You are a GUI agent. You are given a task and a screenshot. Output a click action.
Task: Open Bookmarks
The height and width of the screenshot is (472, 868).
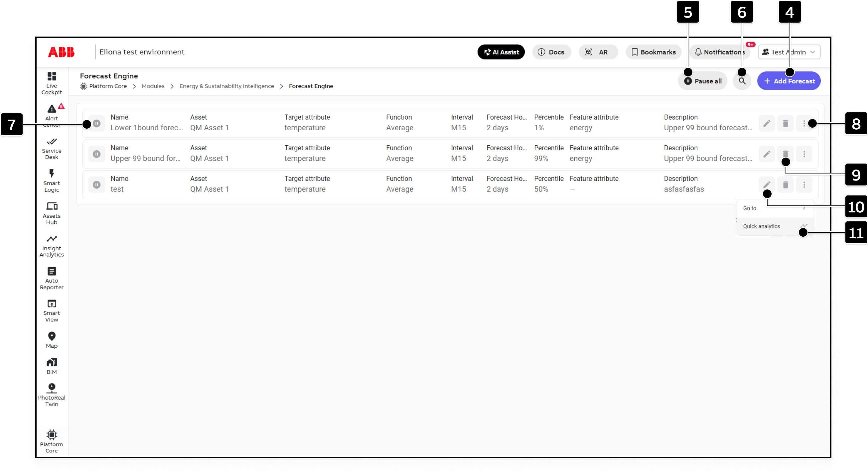[654, 52]
